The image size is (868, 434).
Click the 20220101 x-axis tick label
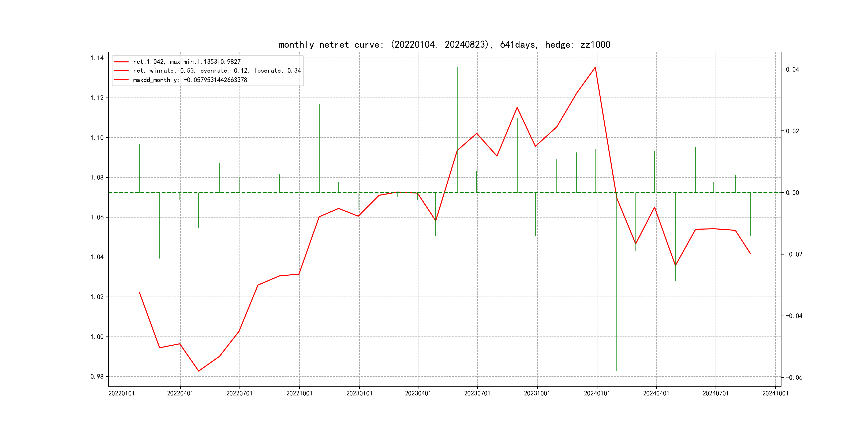121,393
